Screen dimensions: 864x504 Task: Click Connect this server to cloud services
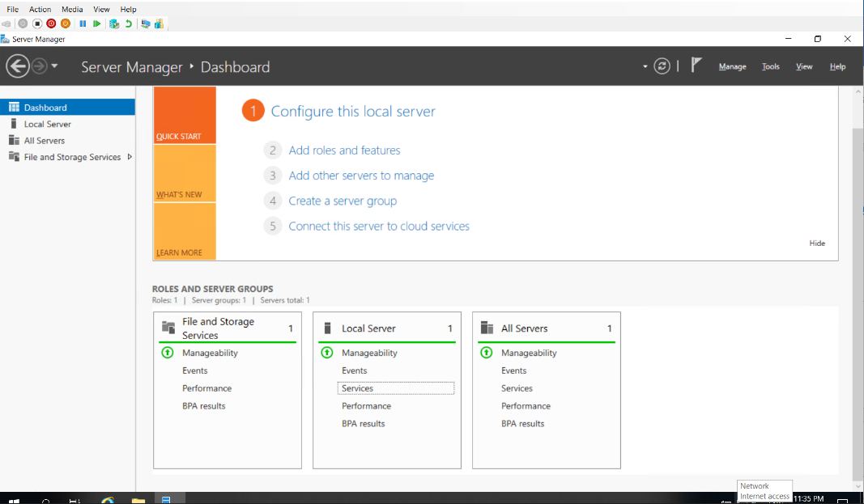click(x=378, y=227)
